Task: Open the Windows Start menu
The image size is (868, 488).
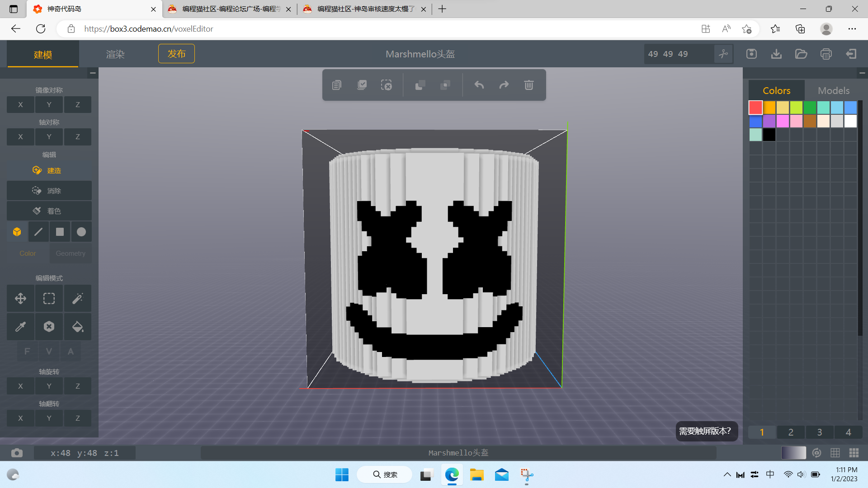Action: click(x=342, y=474)
